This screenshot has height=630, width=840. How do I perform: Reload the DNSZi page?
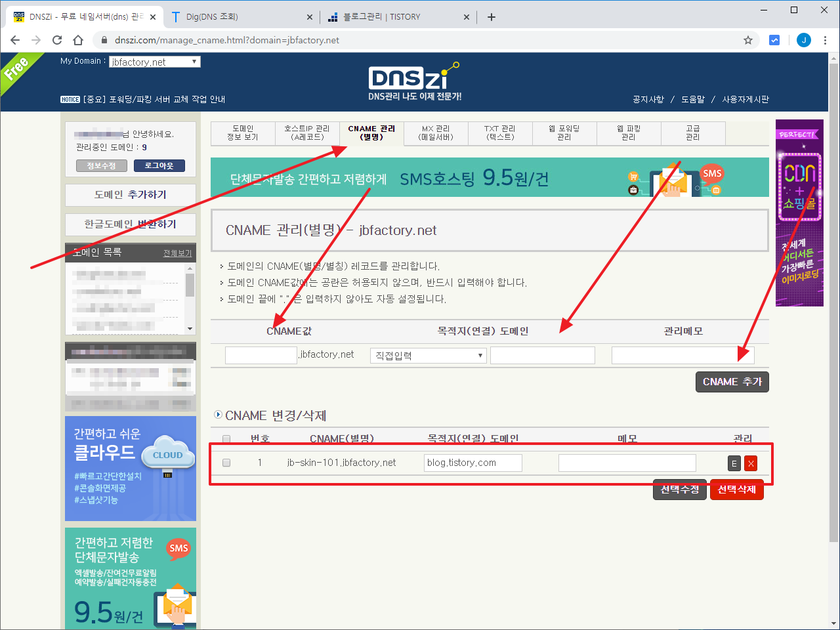point(57,40)
